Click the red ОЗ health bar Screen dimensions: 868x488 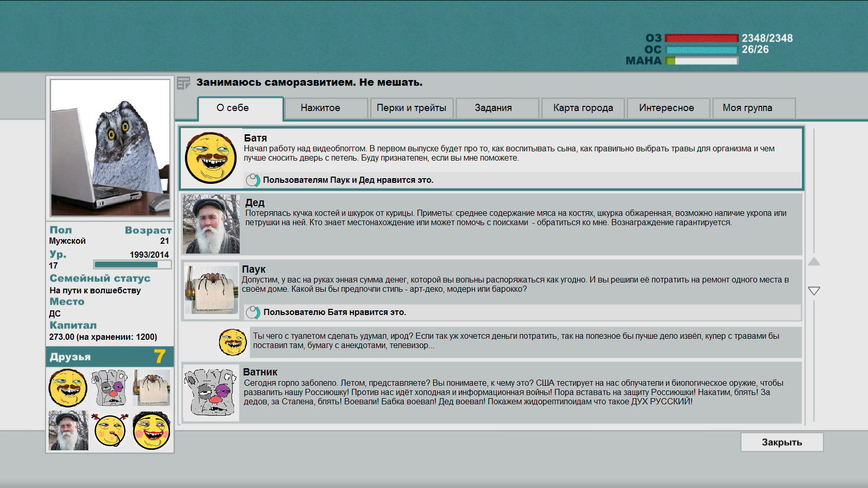pos(702,38)
